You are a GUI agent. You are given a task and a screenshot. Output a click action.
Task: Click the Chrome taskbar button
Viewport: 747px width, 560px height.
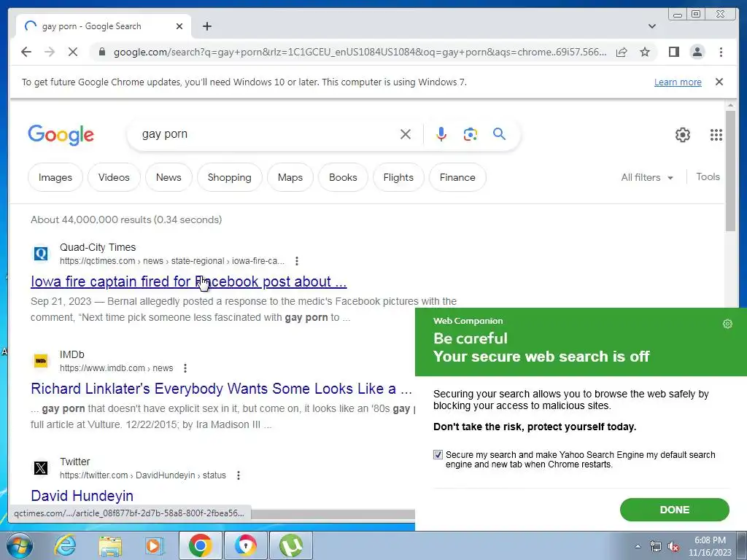[x=200, y=545]
